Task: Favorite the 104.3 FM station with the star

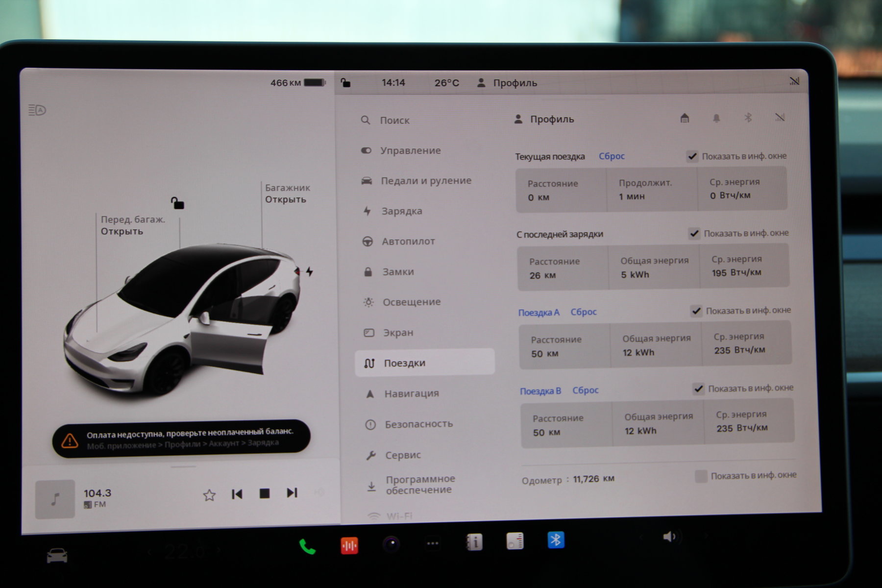Action: click(209, 495)
